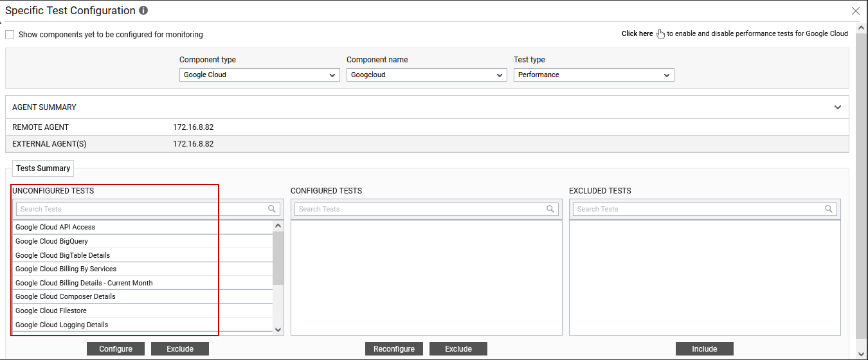Select Google Cloud Logging Details test

(x=143, y=325)
